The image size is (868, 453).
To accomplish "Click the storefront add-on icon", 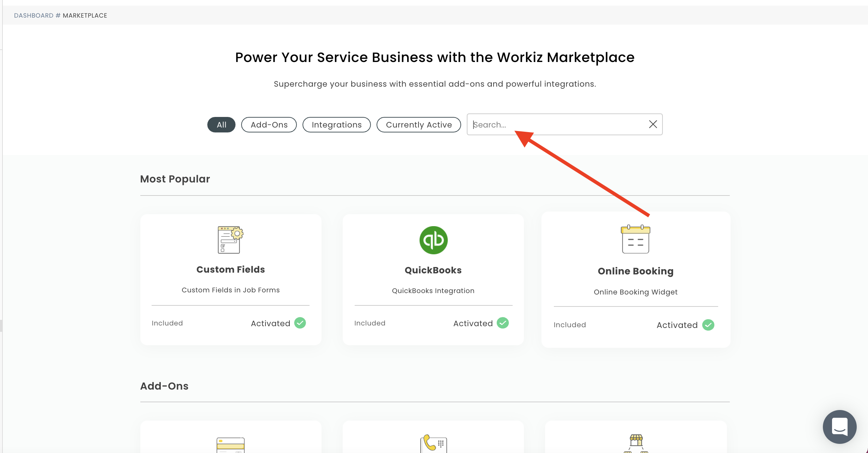I will click(x=636, y=443).
